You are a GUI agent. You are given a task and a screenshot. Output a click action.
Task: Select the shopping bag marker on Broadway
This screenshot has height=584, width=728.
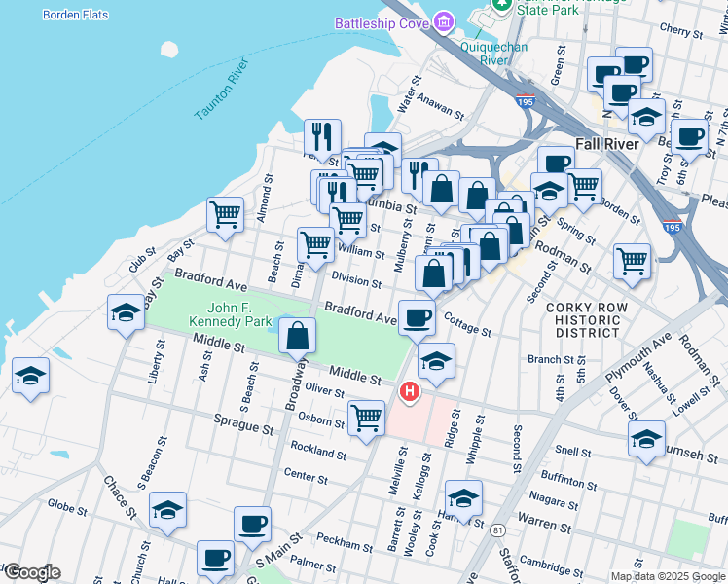tap(297, 336)
